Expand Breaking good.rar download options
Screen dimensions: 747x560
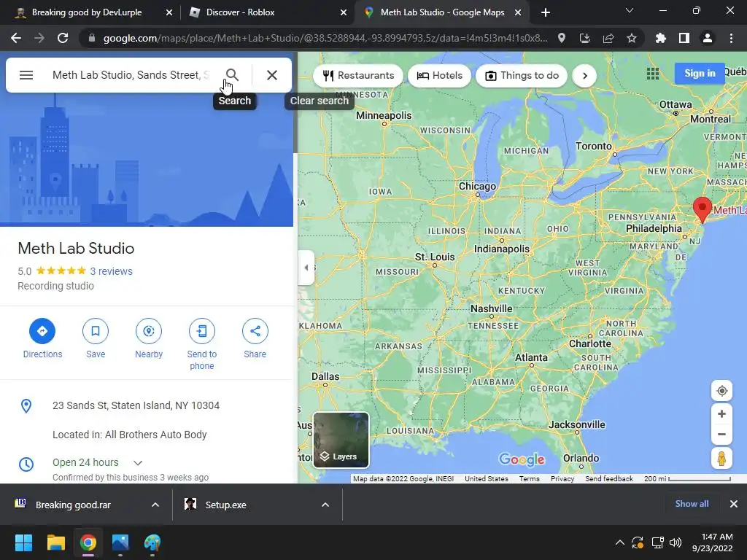[155, 505]
